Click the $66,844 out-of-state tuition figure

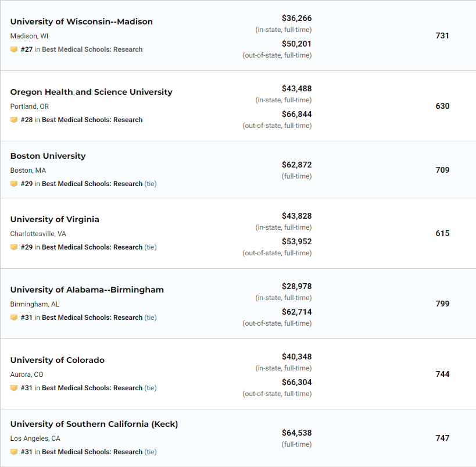[x=296, y=114]
